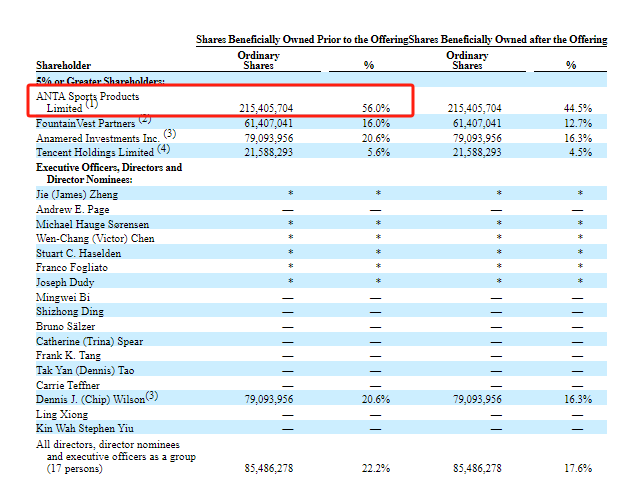The image size is (629, 487).
Task: Select the name "Bruno Sälzer"
Action: click(x=65, y=327)
